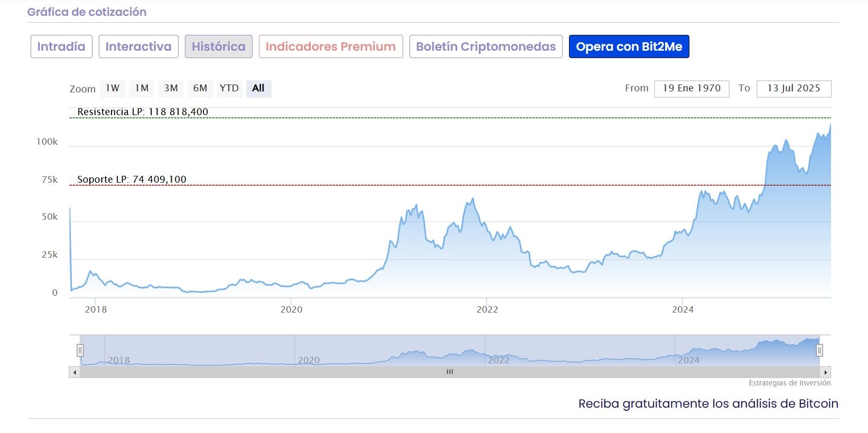The height and width of the screenshot is (433, 868).
Task: Open the Intradía chart tab
Action: pos(61,46)
